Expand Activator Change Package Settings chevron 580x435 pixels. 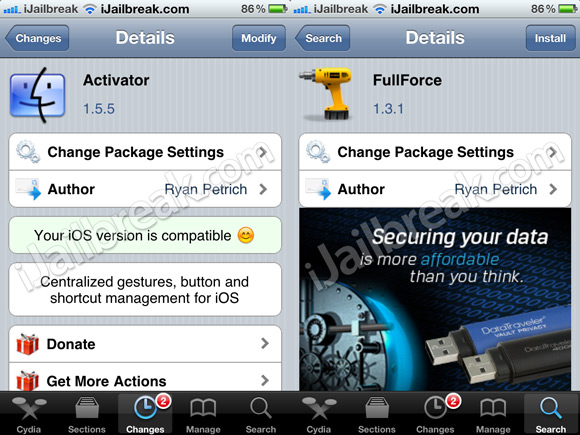coord(263,152)
